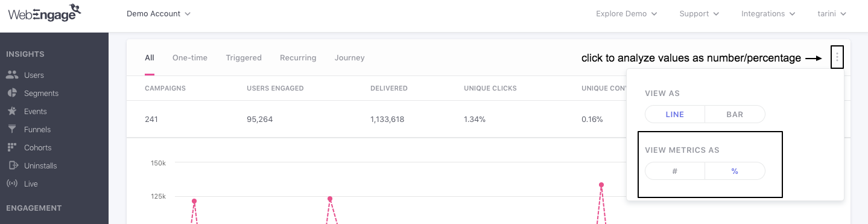868x224 pixels.
Task: Click the Cohorts grid icon
Action: (12, 147)
